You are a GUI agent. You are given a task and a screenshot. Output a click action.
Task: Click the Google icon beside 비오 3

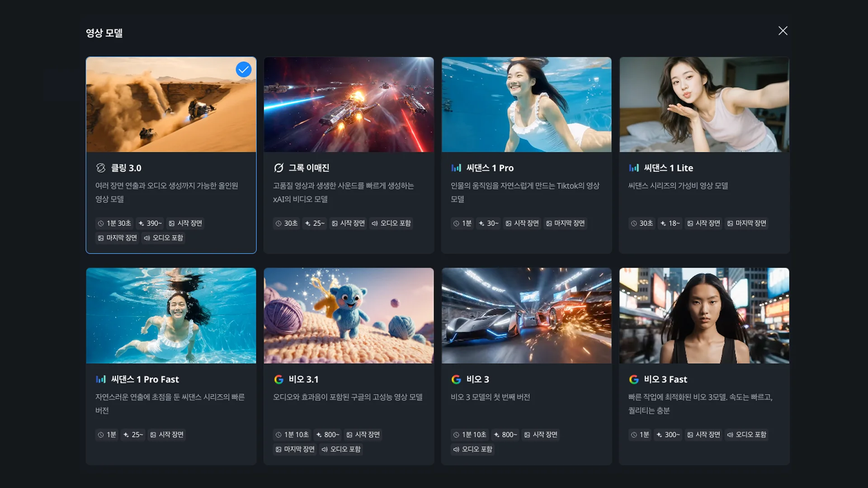tap(456, 380)
